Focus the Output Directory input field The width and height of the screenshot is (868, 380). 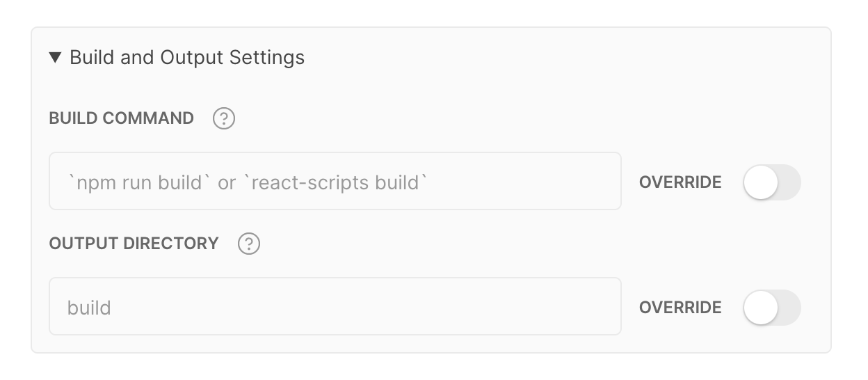coord(335,307)
